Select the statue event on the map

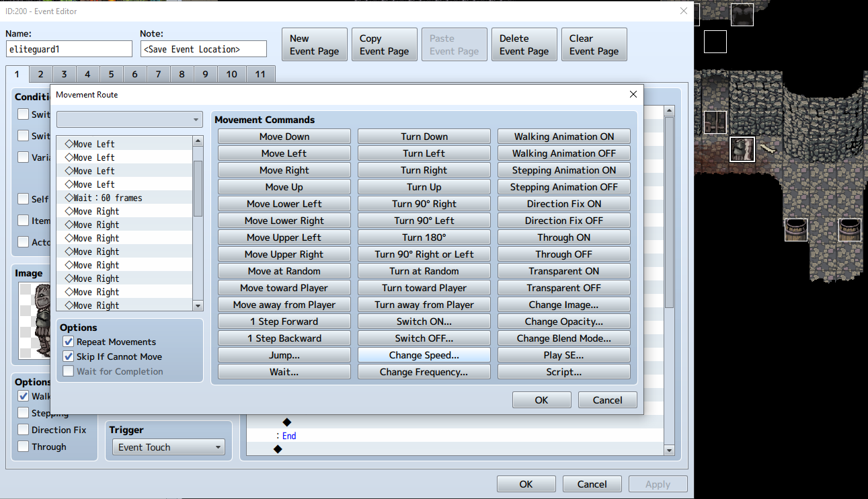coord(742,149)
